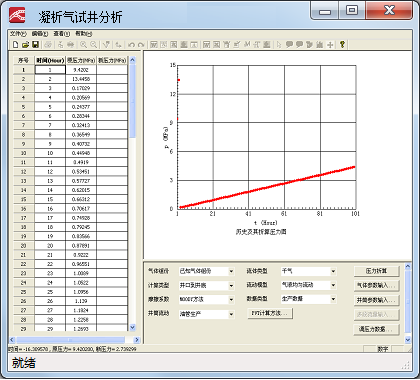Click the New document toolbar icon
Screen dimensions: 420x380
(x=15, y=44)
